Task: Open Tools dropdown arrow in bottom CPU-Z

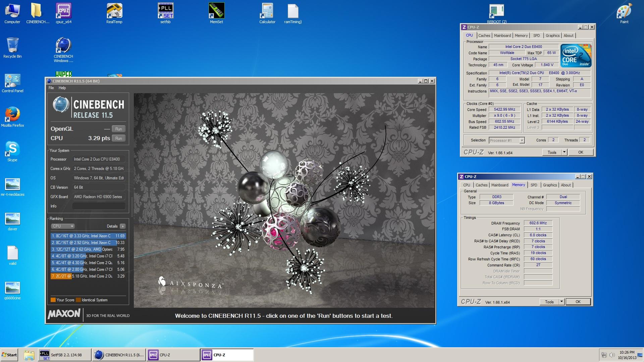Action: coord(561,302)
